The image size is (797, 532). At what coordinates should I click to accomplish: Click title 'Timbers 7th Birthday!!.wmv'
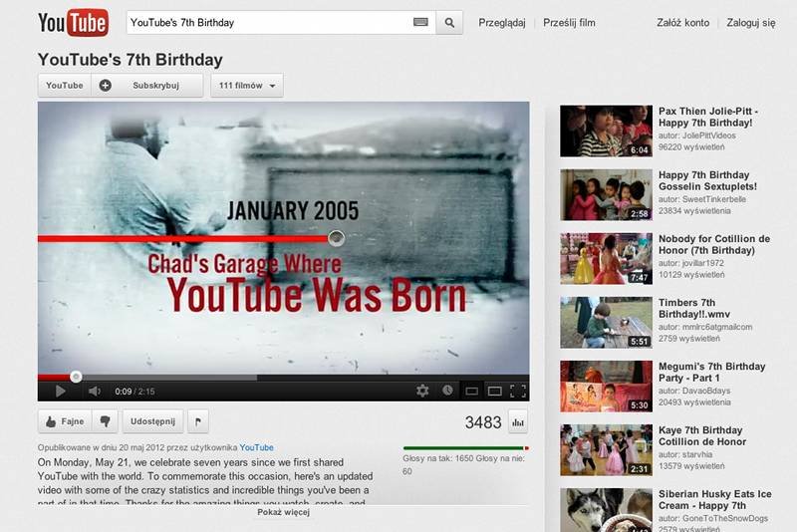(694, 309)
